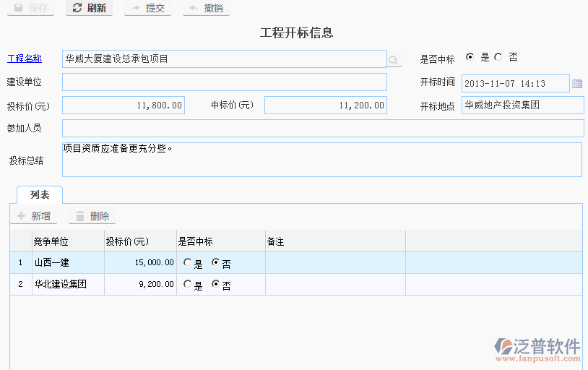
Task: Click the 投标总结 text area
Action: [321, 160]
